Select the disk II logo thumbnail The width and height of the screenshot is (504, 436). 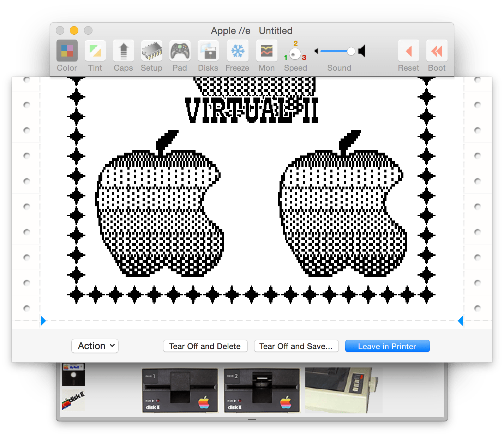73,400
